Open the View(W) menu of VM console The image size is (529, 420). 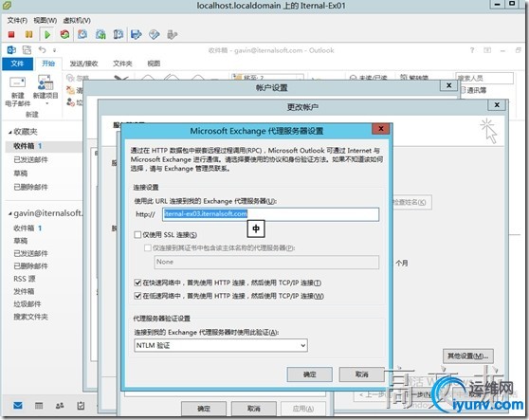click(x=45, y=20)
